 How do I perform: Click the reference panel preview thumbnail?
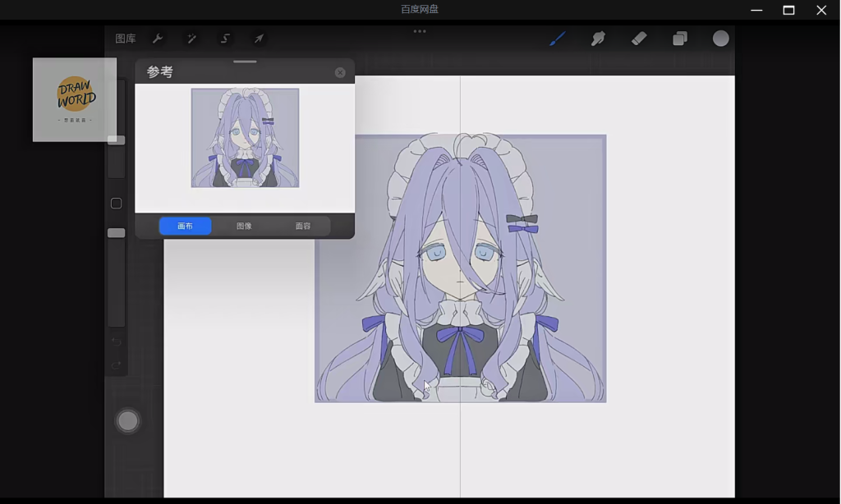[x=245, y=138]
